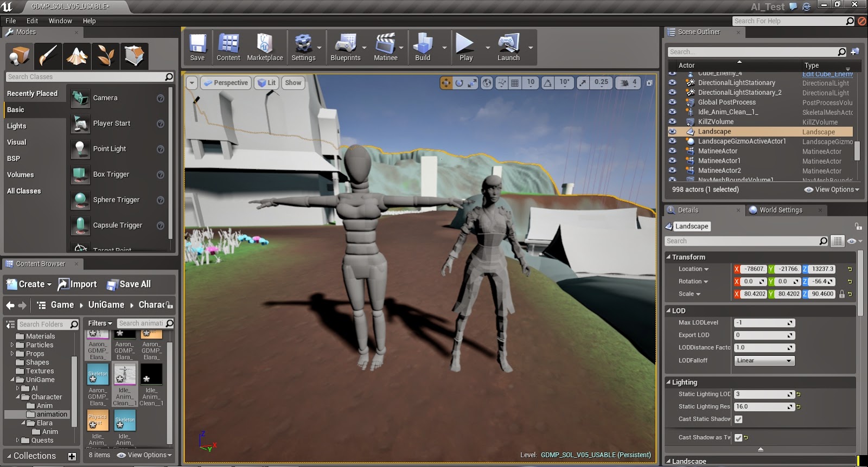Open the Help menu
The image size is (868, 467).
pyautogui.click(x=89, y=21)
